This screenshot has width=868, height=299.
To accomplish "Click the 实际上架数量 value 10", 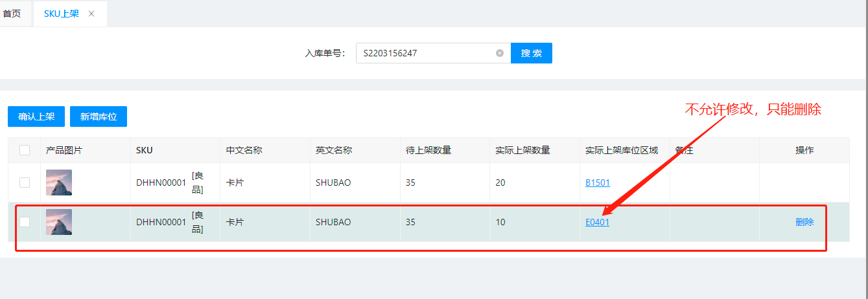I will click(500, 222).
